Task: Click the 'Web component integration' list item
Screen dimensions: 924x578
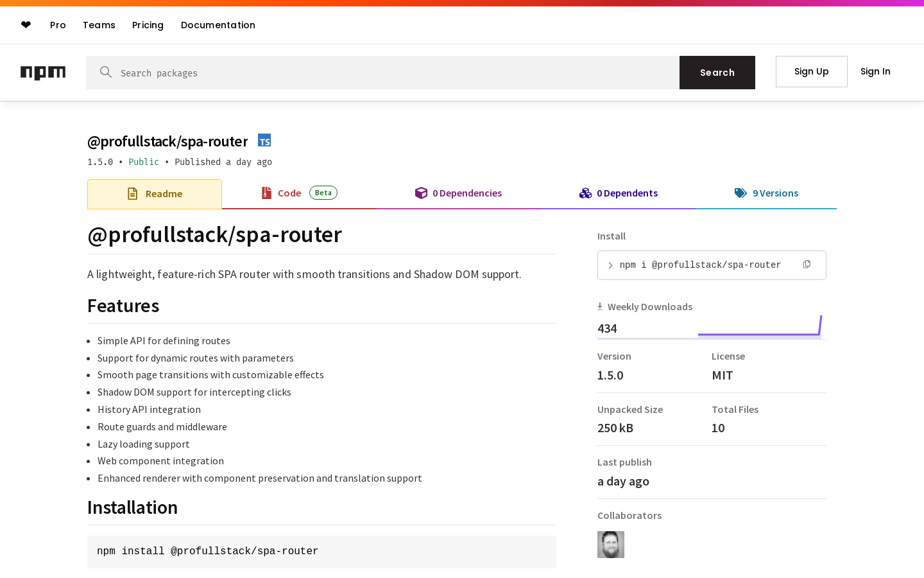Action: 160,461
